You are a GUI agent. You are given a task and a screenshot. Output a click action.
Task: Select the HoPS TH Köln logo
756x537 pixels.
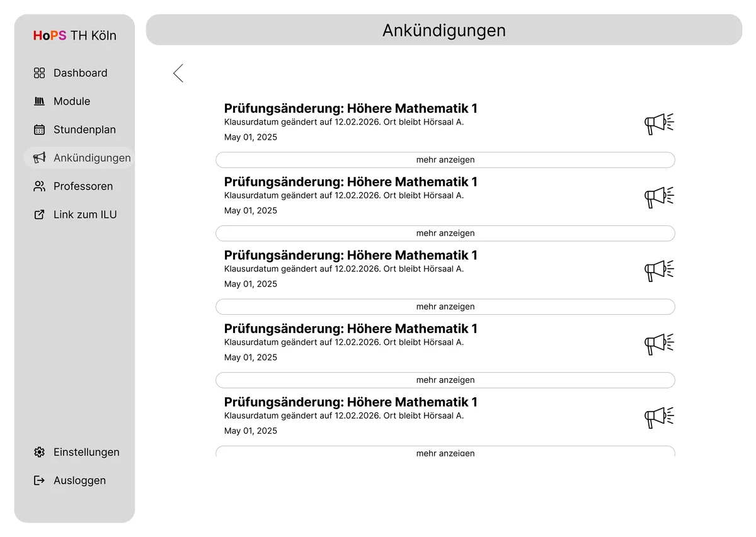(x=75, y=36)
